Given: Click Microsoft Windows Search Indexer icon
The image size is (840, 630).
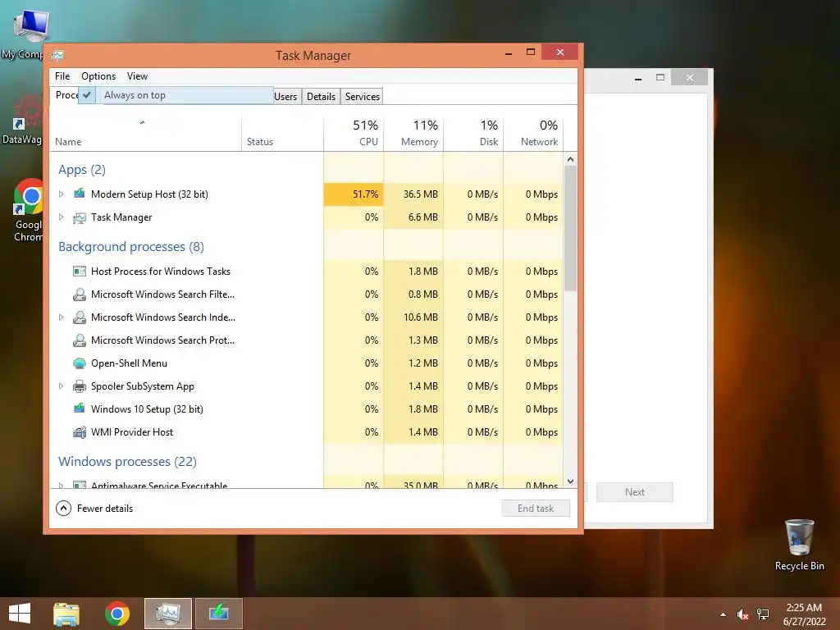Looking at the screenshot, I should [80, 317].
